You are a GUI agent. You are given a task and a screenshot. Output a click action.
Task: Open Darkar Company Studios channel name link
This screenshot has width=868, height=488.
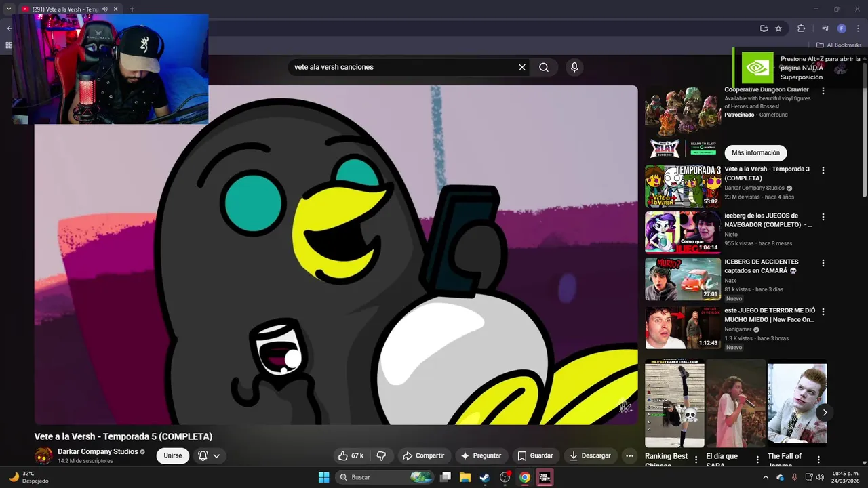98,451
